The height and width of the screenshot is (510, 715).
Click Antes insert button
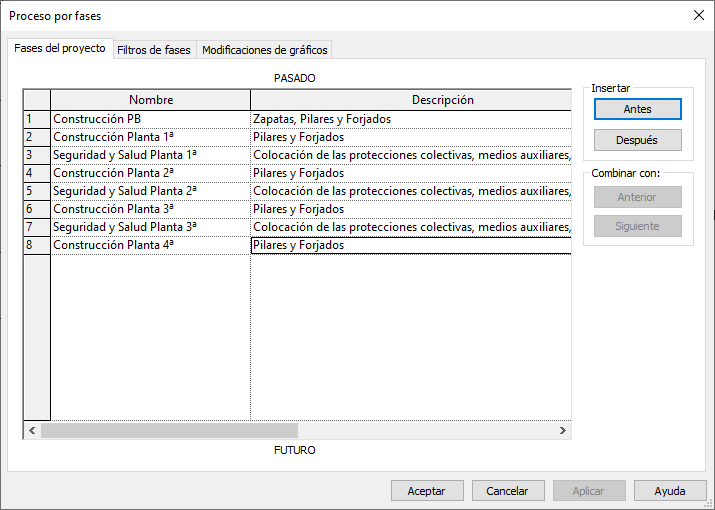637,109
